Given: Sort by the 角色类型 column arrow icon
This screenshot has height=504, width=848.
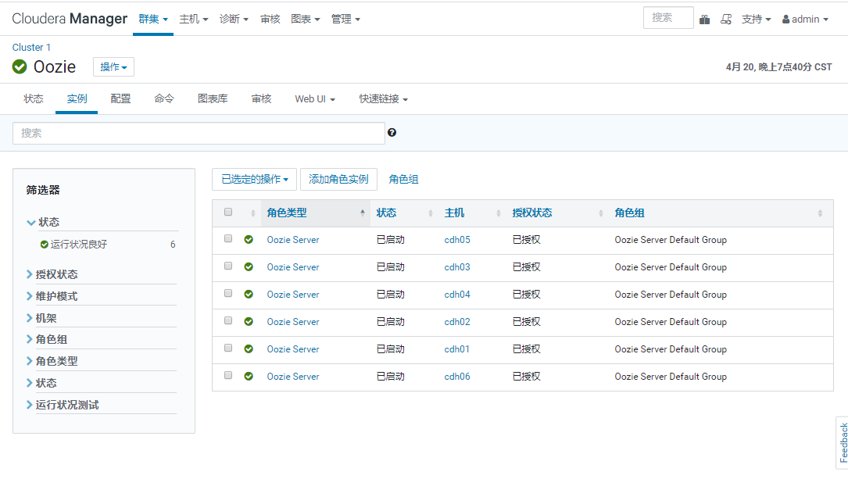Looking at the screenshot, I should click(363, 213).
